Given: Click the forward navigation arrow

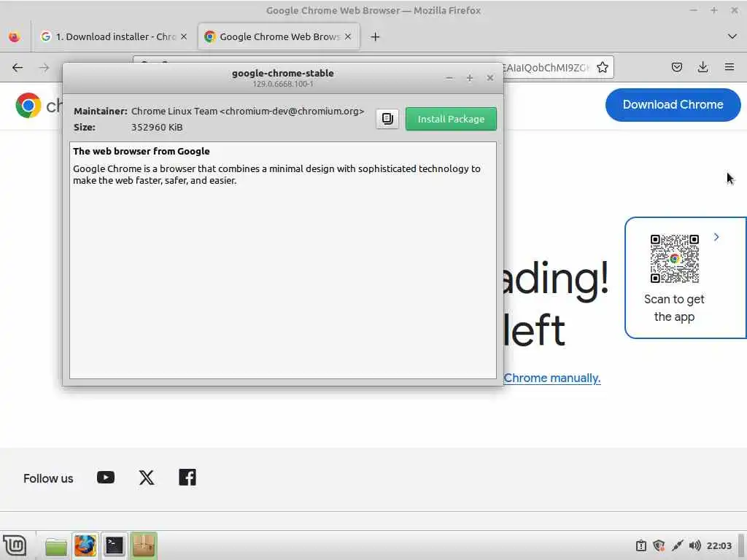Looking at the screenshot, I should (x=44, y=68).
